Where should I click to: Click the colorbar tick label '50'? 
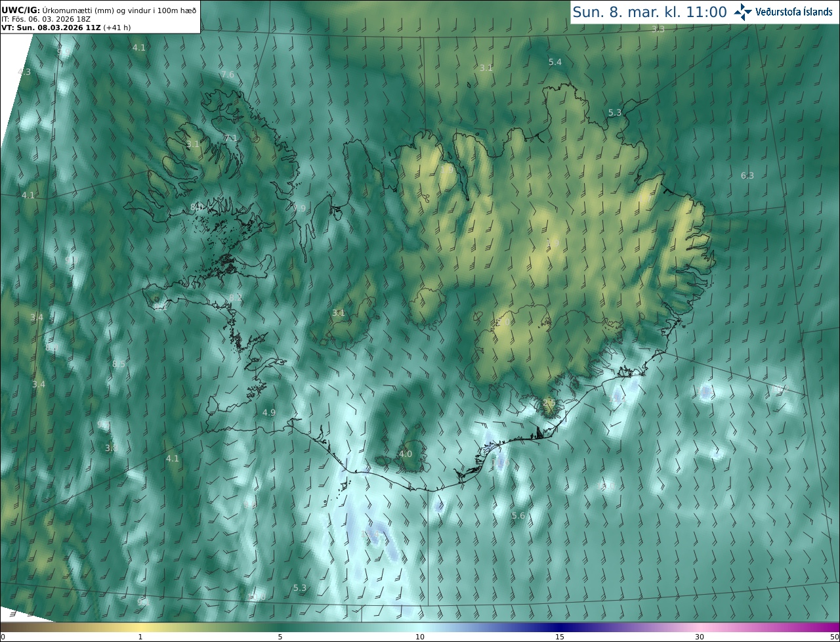click(835, 637)
